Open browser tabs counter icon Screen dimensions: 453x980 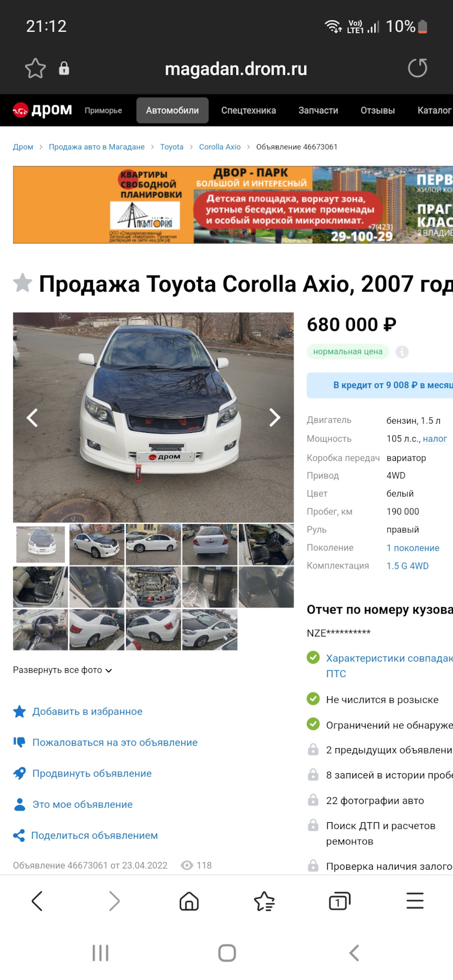coord(339,901)
